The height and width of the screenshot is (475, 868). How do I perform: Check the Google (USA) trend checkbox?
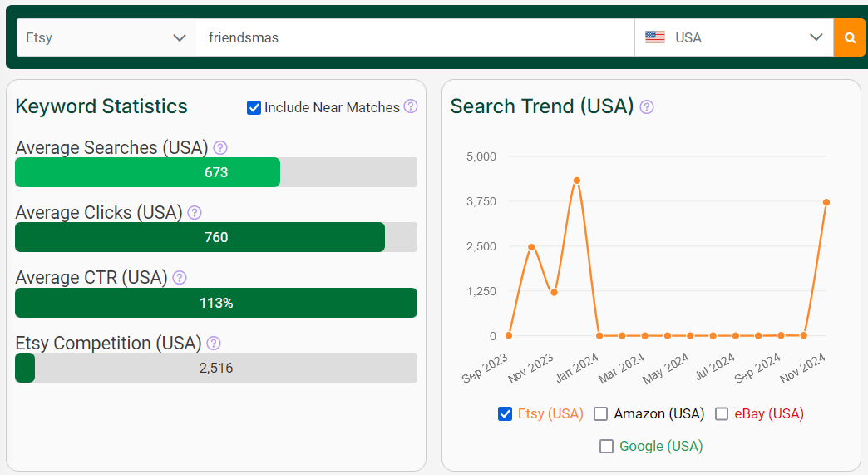(x=607, y=446)
